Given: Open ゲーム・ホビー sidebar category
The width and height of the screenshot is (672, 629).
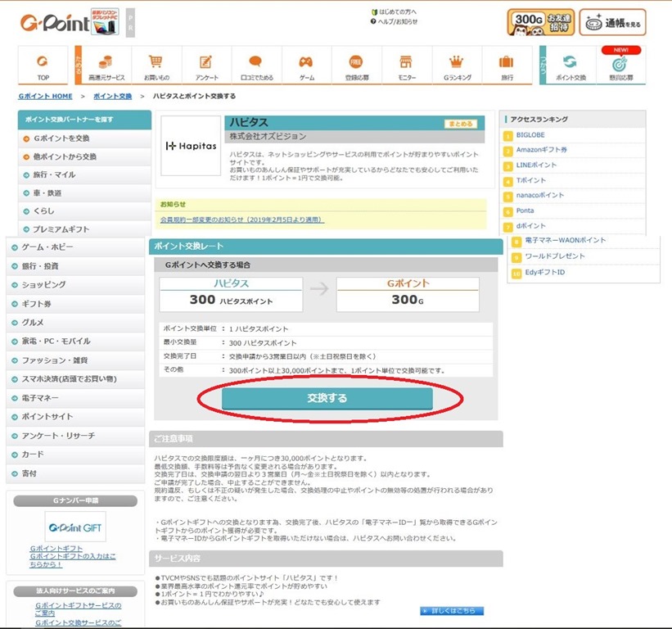Looking at the screenshot, I should [76, 247].
